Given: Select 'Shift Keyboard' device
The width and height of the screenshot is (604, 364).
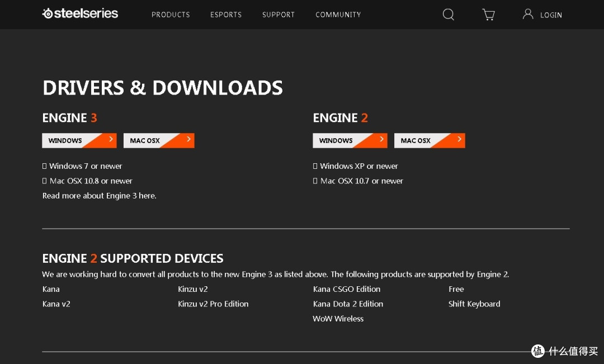Looking at the screenshot, I should [x=474, y=304].
